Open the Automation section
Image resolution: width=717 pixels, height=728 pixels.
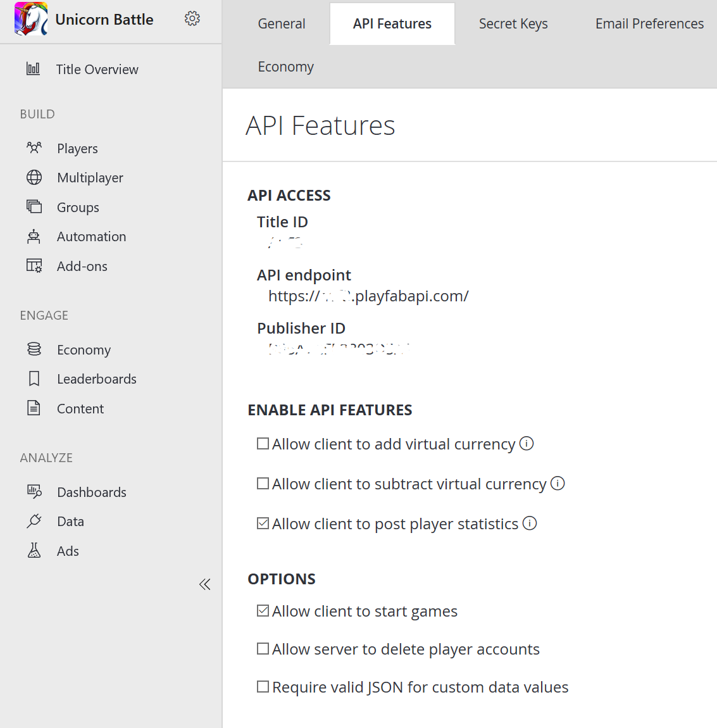pos(91,236)
